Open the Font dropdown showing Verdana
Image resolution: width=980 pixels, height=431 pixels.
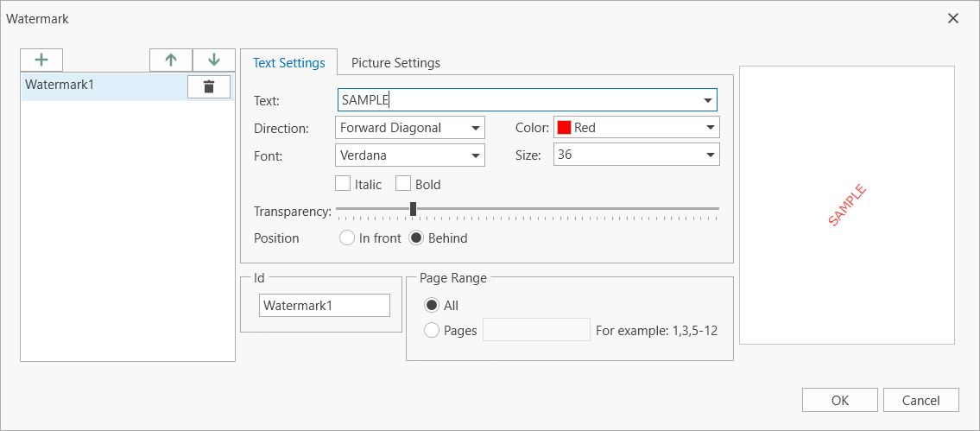pyautogui.click(x=410, y=155)
